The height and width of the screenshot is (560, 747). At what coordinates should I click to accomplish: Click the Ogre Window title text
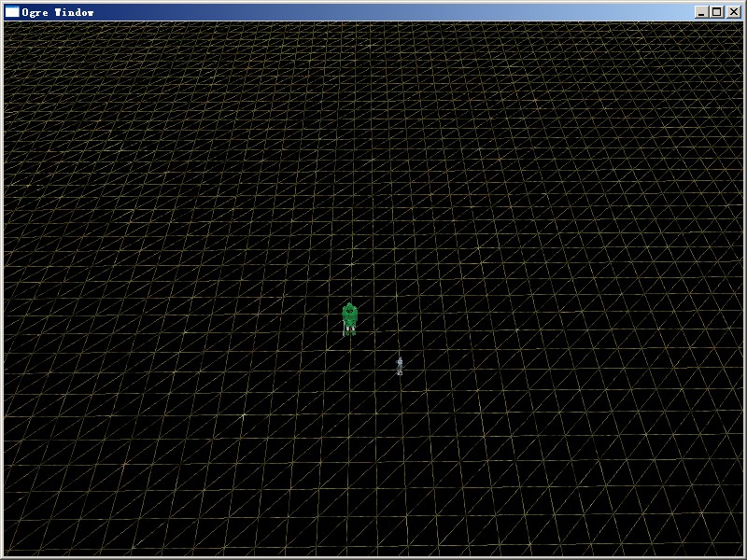58,12
